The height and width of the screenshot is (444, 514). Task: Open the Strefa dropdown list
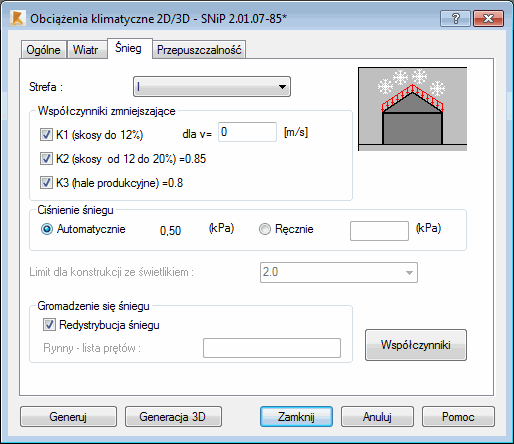click(x=212, y=87)
